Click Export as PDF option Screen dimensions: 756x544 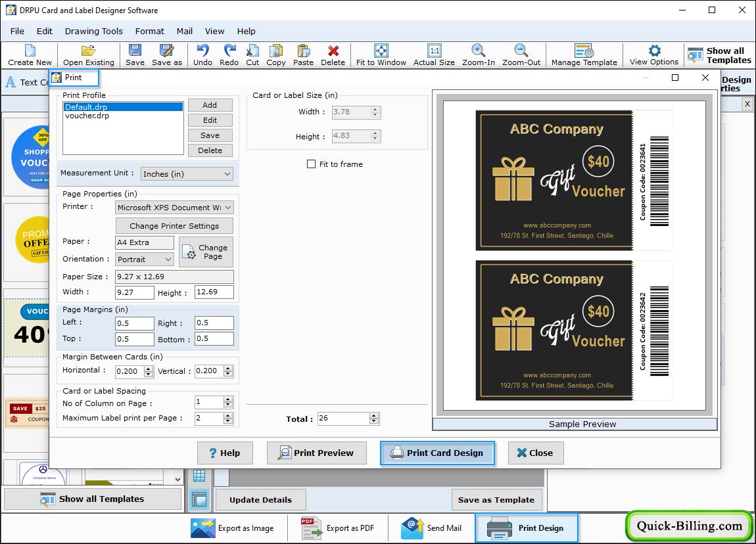pos(337,528)
